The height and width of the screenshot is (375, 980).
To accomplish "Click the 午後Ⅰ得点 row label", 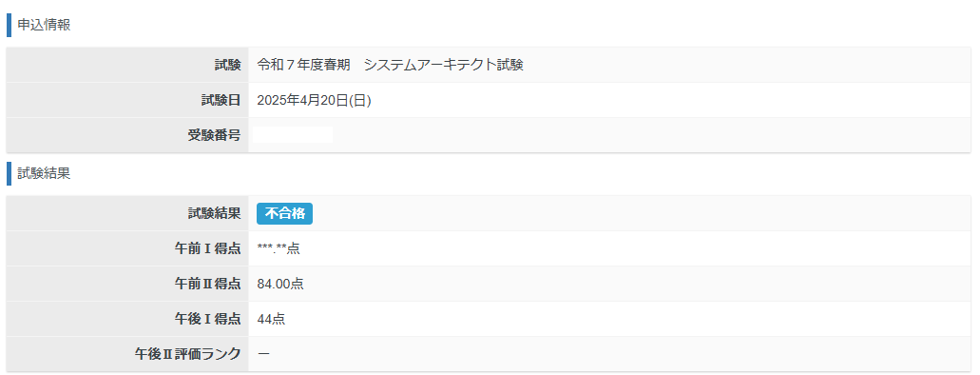I will [x=207, y=319].
